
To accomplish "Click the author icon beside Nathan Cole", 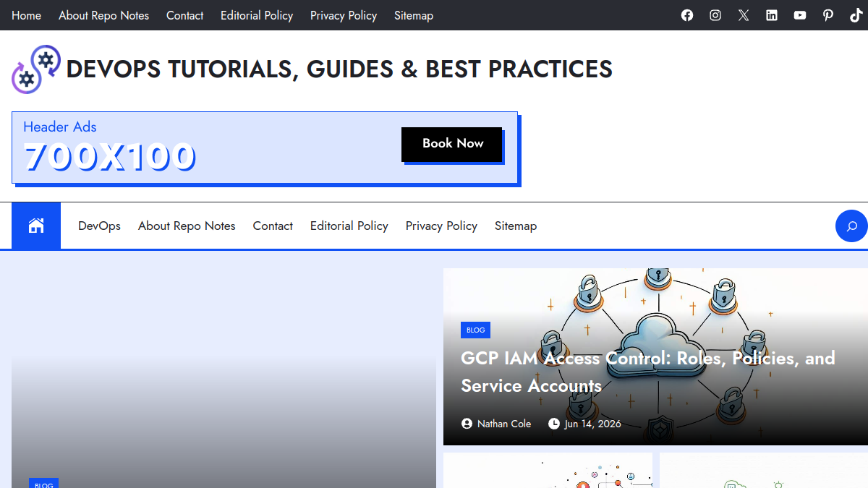I will [x=467, y=424].
